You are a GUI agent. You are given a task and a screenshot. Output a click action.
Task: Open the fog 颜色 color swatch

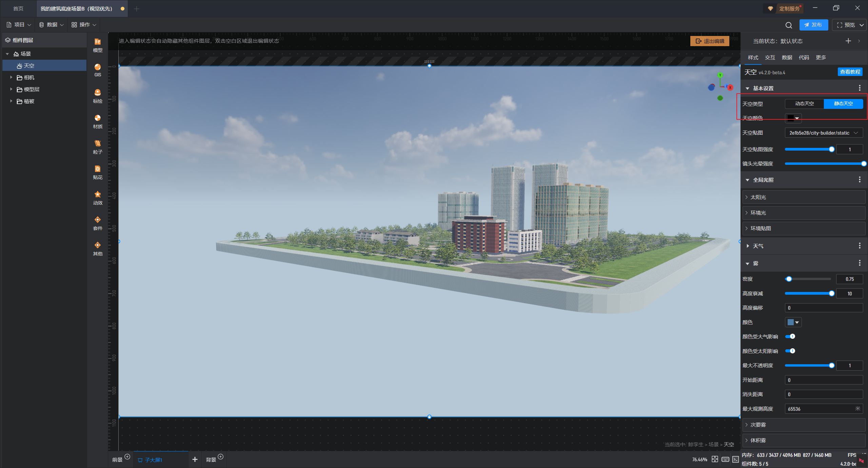[793, 322]
